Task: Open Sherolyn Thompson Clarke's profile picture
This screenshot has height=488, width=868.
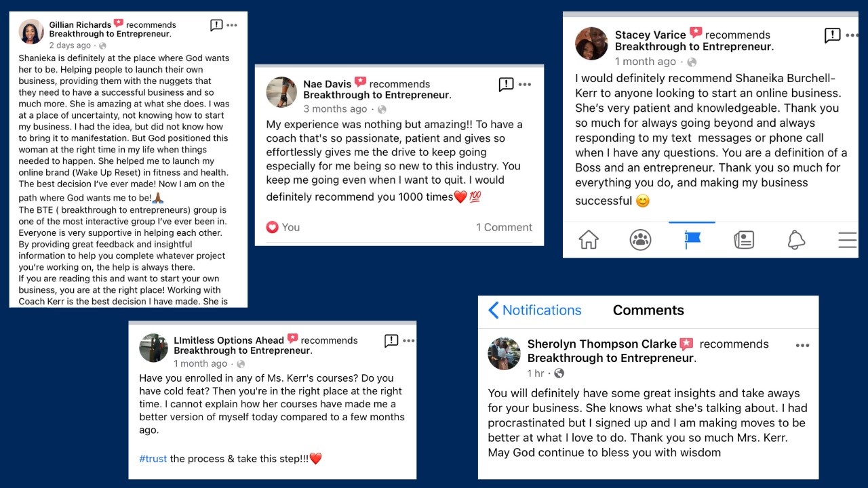Action: coord(504,353)
